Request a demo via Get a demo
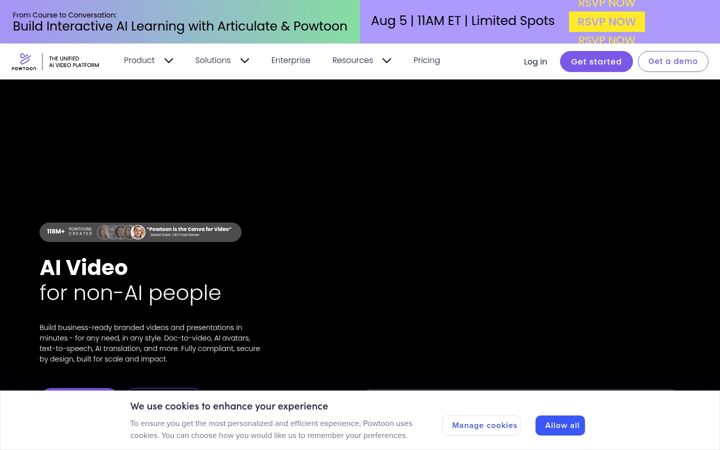The height and width of the screenshot is (450, 720). (673, 62)
